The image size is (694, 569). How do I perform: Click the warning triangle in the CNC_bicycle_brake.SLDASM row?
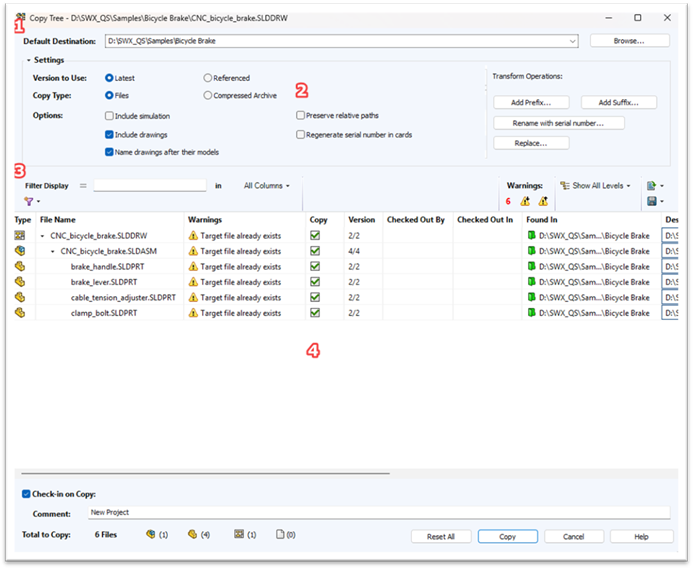click(193, 251)
